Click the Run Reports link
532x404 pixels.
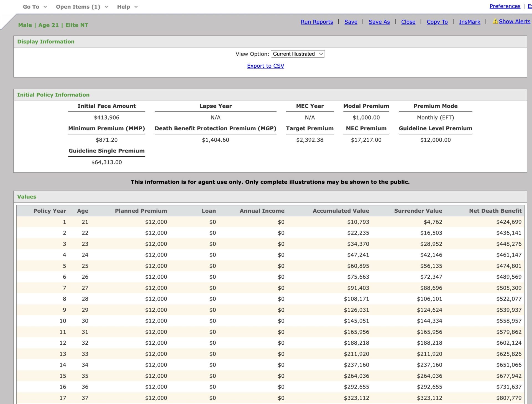click(x=317, y=22)
